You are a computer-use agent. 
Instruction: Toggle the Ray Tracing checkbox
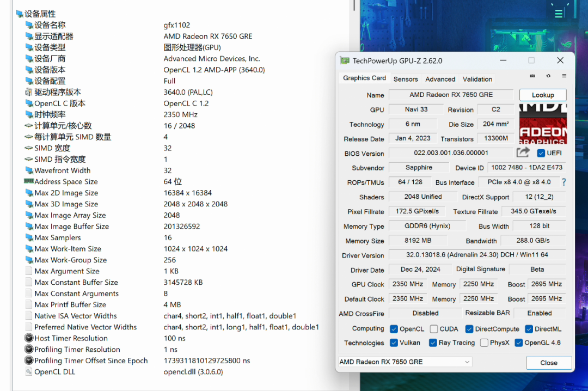tap(433, 343)
